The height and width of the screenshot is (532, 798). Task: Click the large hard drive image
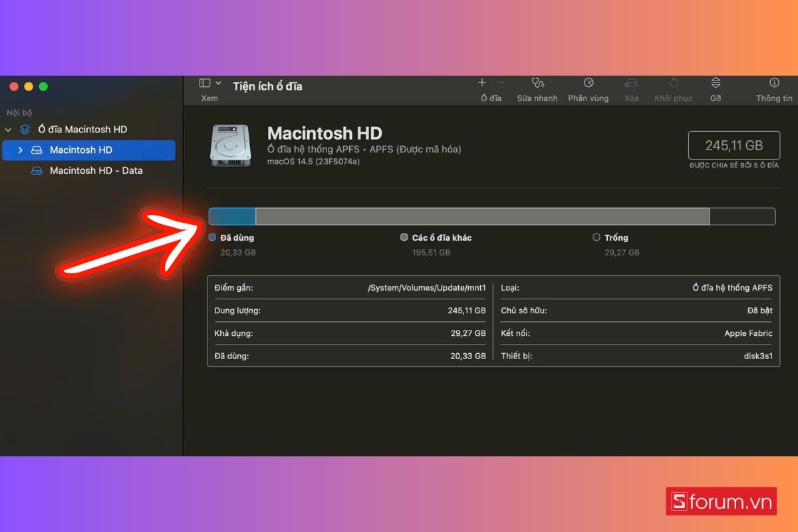point(230,145)
